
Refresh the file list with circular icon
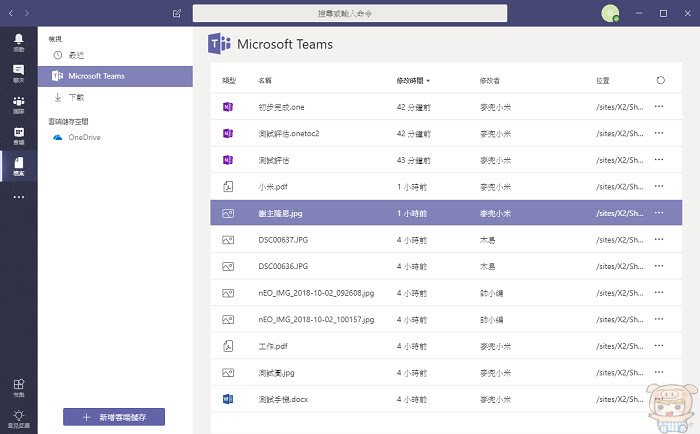point(661,80)
